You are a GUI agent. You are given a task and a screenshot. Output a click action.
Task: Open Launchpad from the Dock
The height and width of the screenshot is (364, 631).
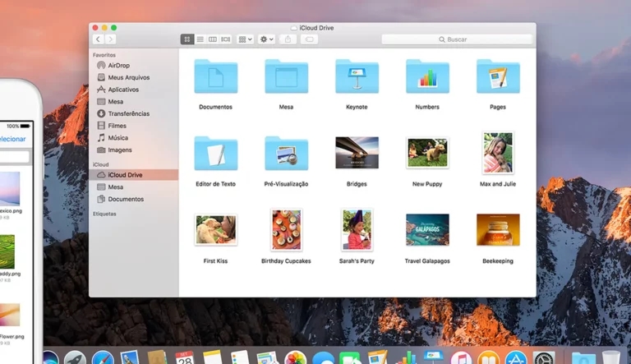[76, 357]
